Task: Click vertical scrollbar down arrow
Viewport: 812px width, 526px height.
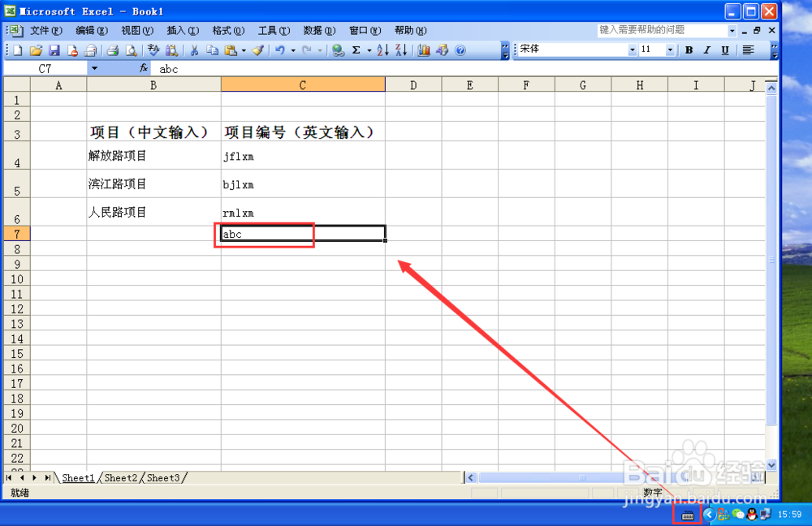Action: tap(771, 464)
